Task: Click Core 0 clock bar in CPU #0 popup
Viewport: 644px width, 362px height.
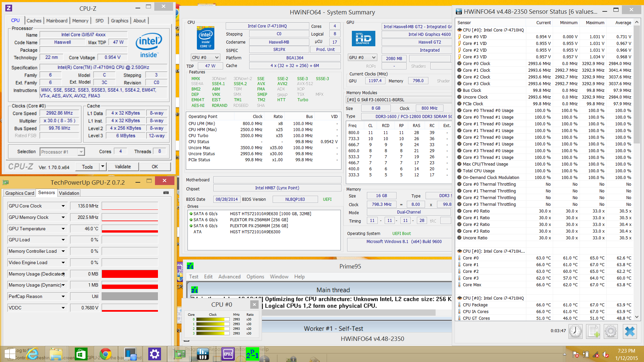Action: click(213, 319)
